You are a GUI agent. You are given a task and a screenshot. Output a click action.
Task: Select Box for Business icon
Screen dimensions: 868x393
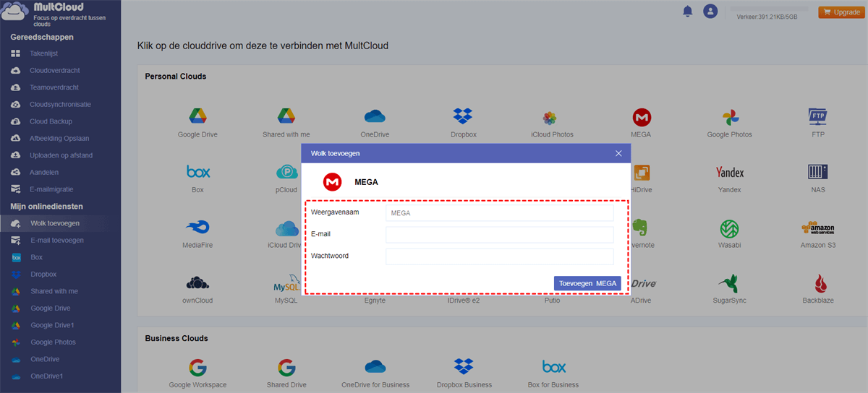(554, 367)
